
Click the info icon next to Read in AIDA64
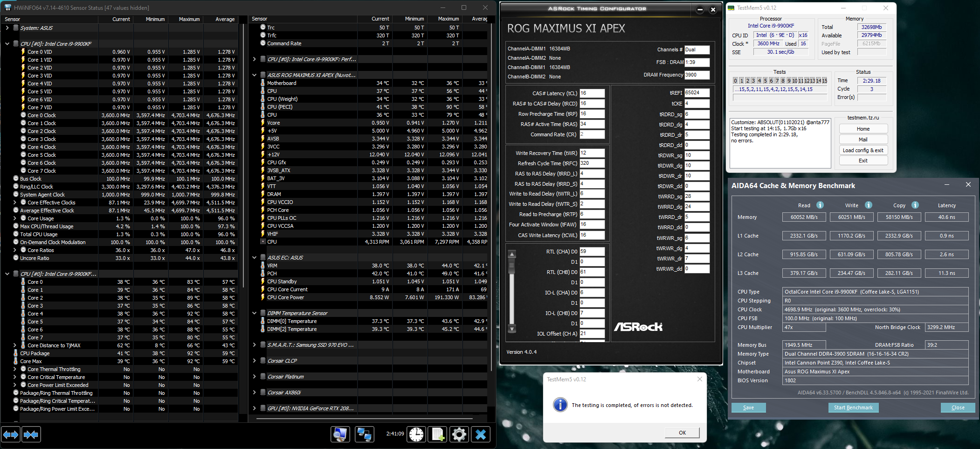(820, 205)
